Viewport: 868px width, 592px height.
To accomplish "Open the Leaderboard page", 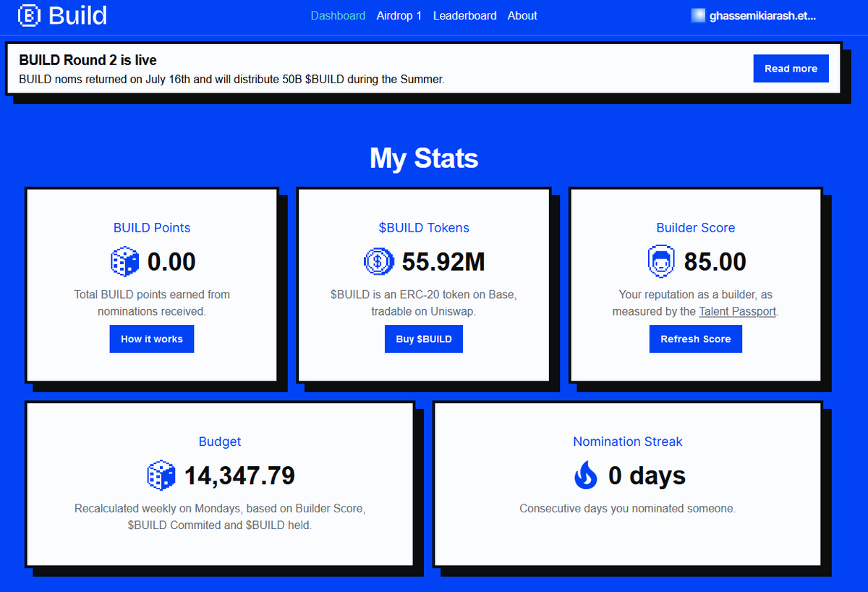I will pyautogui.click(x=465, y=15).
